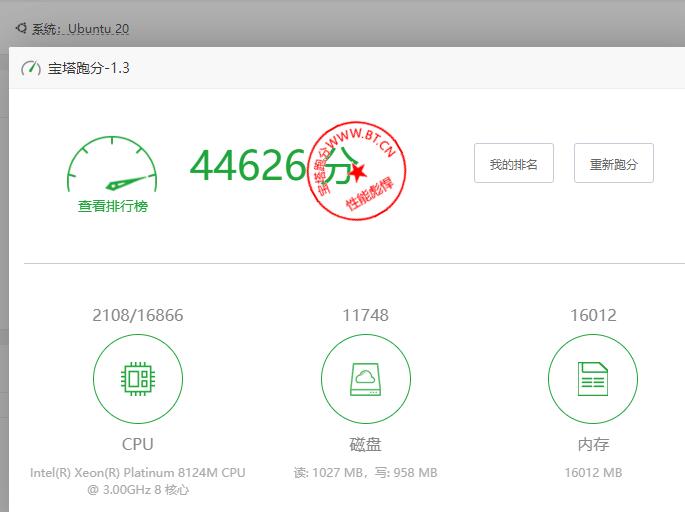Image resolution: width=685 pixels, height=512 pixels.
Task: Click the 内存 label under the memory icon
Action: (x=593, y=444)
